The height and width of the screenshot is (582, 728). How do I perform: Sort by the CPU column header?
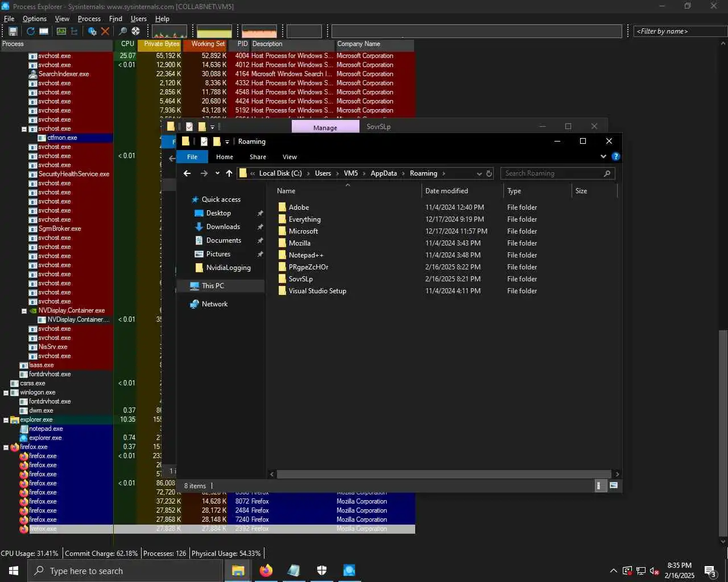click(126, 44)
